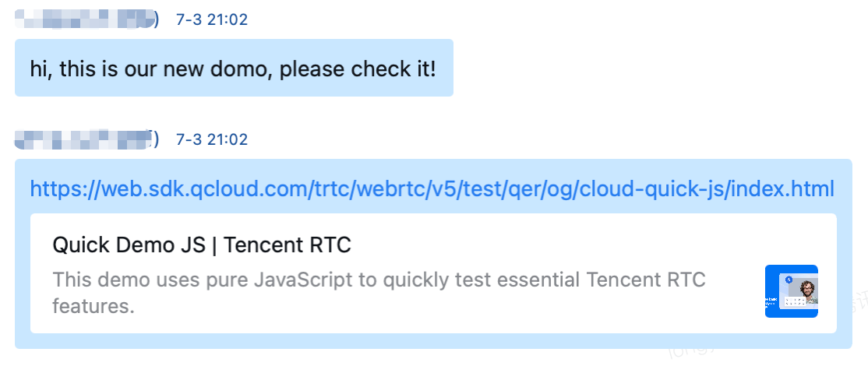Click the word "features." ending the description
The width and height of the screenshot is (868, 366).
click(94, 306)
